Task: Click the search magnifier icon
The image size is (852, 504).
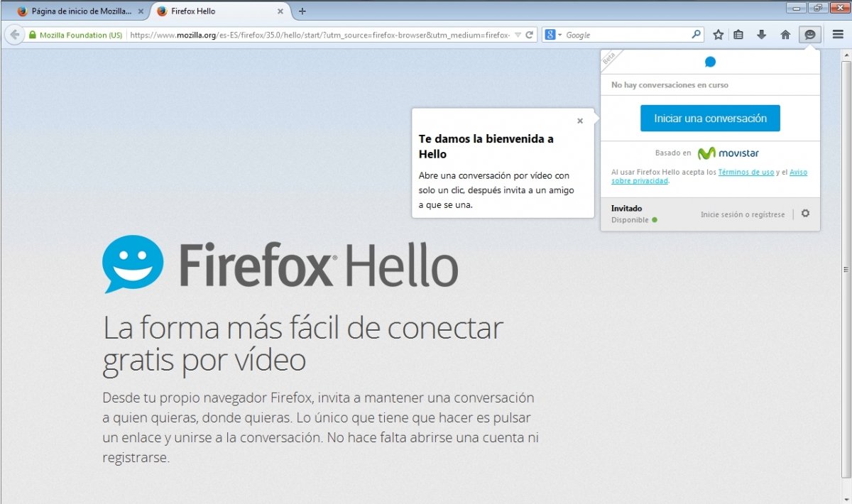Action: click(x=696, y=34)
